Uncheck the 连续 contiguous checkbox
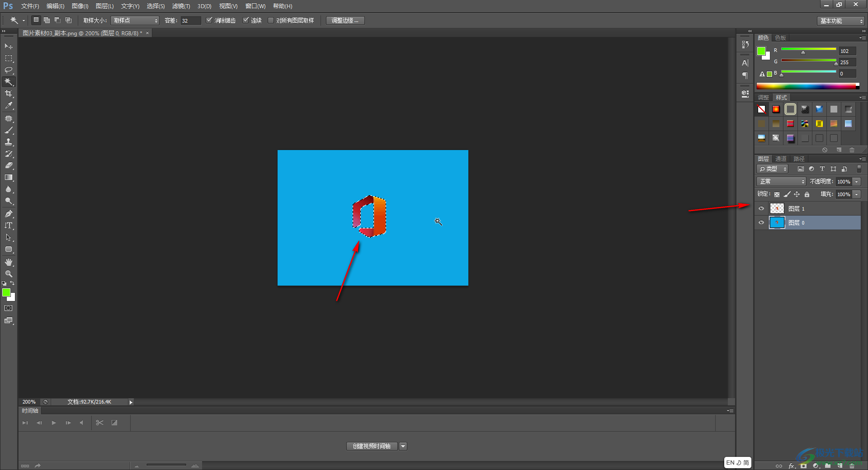This screenshot has height=470, width=868. (246, 20)
